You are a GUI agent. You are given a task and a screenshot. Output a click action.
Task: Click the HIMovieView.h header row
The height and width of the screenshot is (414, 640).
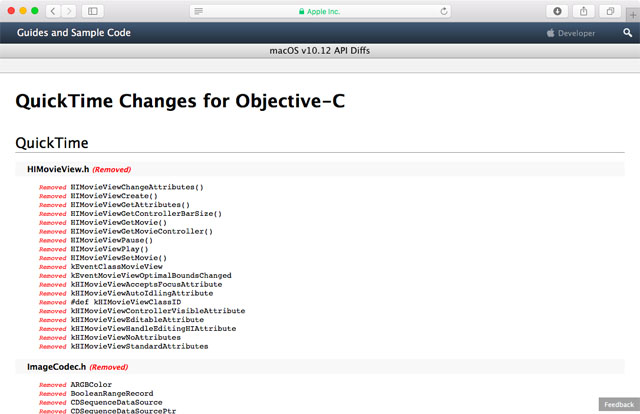(320, 169)
